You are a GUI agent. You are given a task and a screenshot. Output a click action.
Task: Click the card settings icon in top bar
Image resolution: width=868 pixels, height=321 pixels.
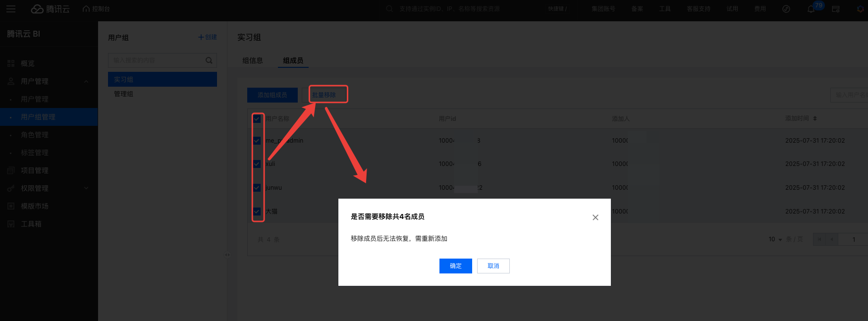836,9
